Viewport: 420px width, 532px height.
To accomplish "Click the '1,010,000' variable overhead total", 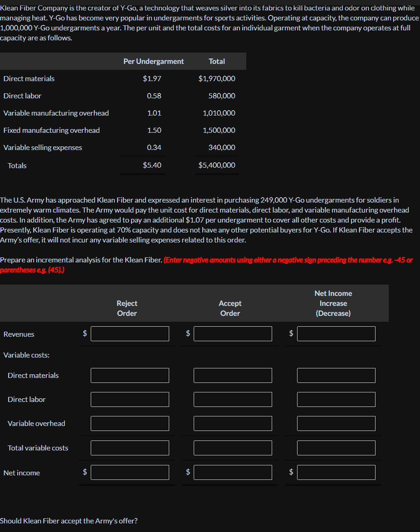I will 219,113.
